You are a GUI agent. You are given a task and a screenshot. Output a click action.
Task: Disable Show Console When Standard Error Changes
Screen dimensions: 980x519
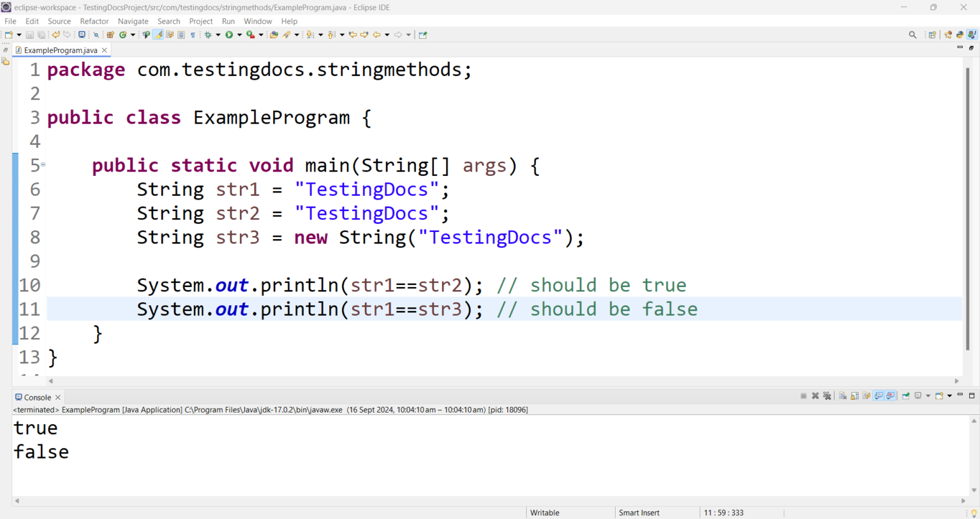(x=889, y=396)
